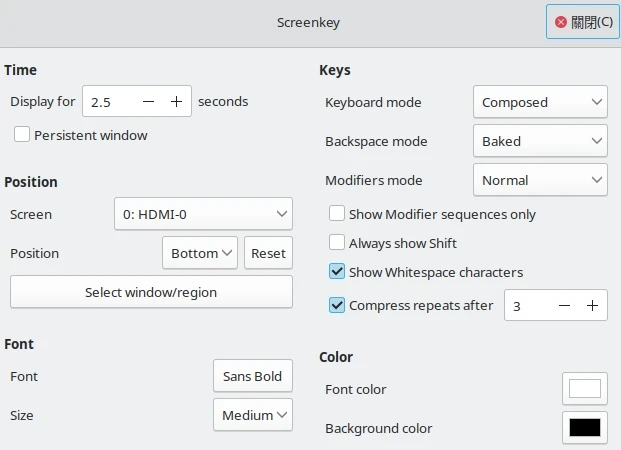
Task: Pick the white Font color swatch
Action: [584, 389]
